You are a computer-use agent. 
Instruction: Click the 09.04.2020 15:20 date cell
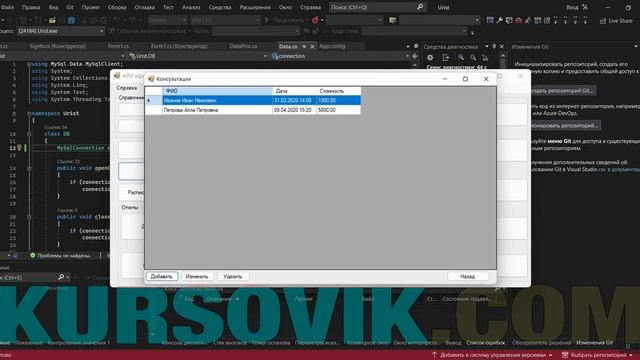tap(295, 110)
